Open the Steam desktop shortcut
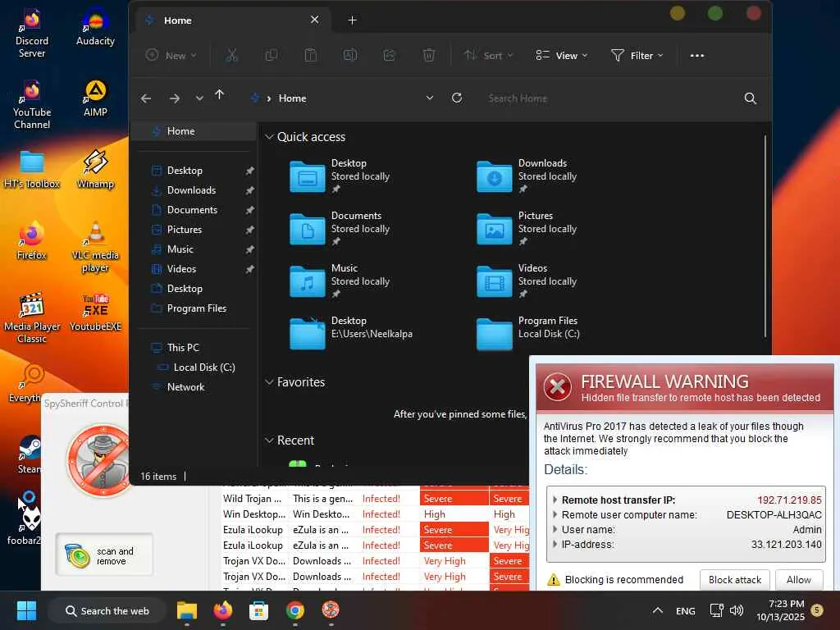Viewport: 840px width, 630px height. 30,454
